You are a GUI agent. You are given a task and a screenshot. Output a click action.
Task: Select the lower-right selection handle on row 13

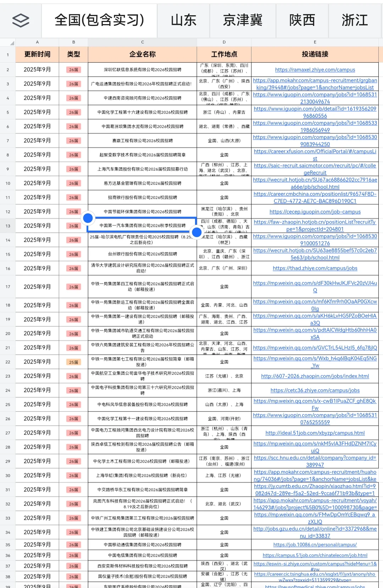197,232
